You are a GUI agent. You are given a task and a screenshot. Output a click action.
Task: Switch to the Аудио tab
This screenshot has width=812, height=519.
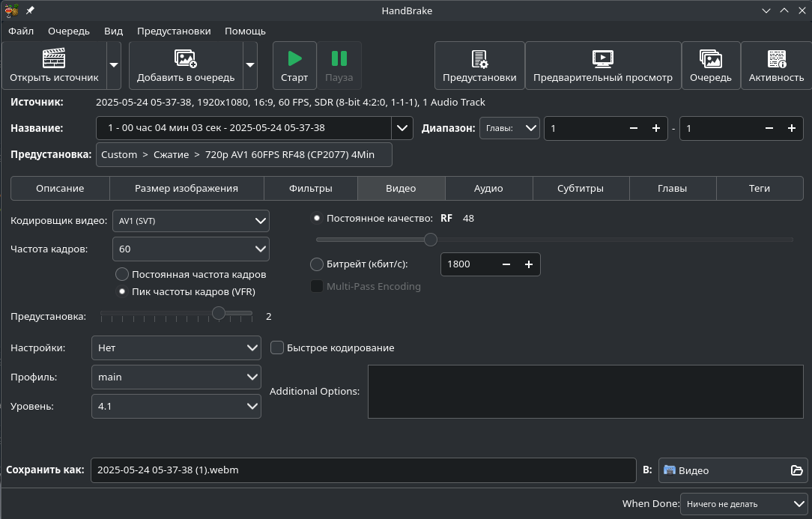tap(488, 188)
